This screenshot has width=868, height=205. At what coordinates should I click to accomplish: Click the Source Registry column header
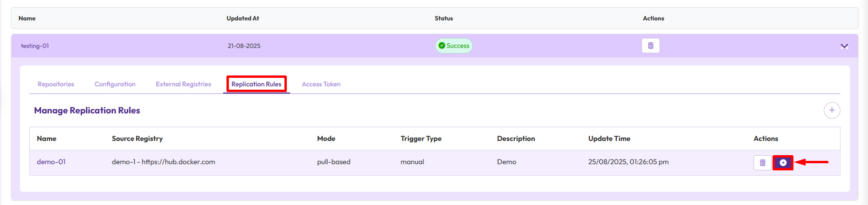[137, 139]
